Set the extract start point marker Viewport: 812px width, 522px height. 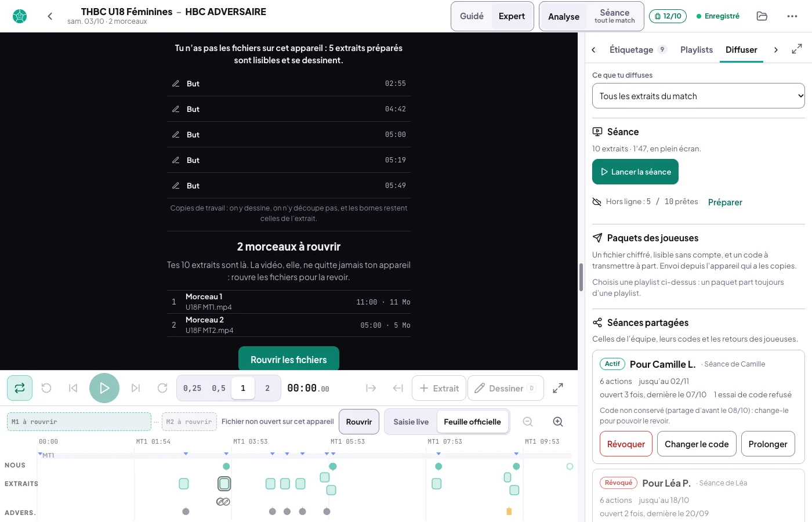(371, 388)
